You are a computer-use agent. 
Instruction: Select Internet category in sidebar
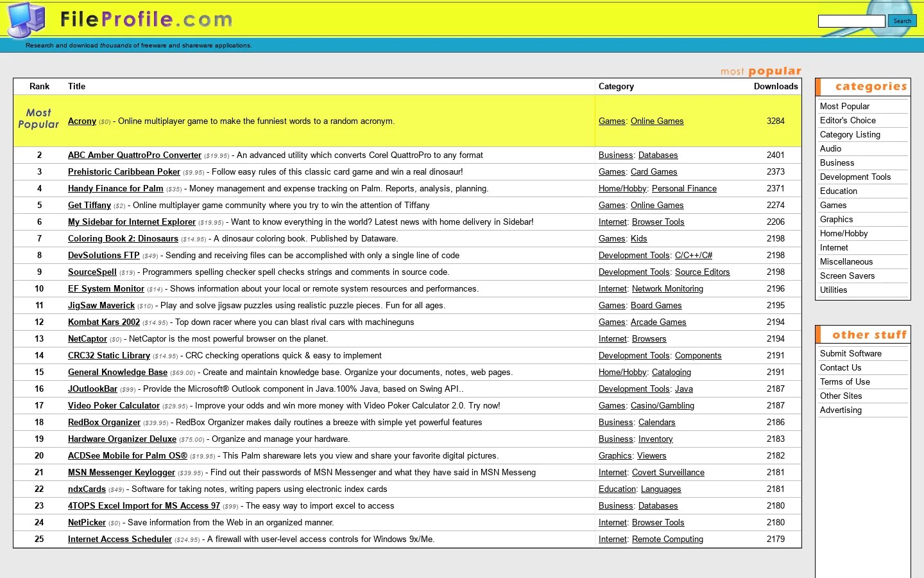(834, 248)
